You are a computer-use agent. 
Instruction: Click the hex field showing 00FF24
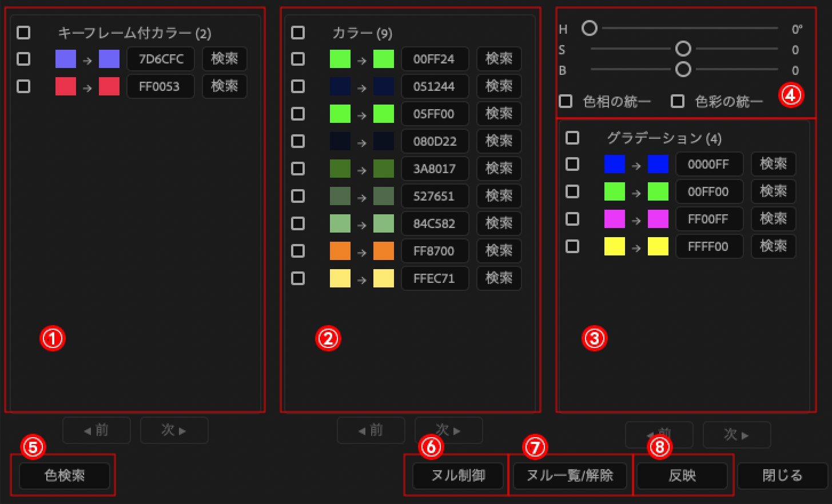tap(434, 59)
